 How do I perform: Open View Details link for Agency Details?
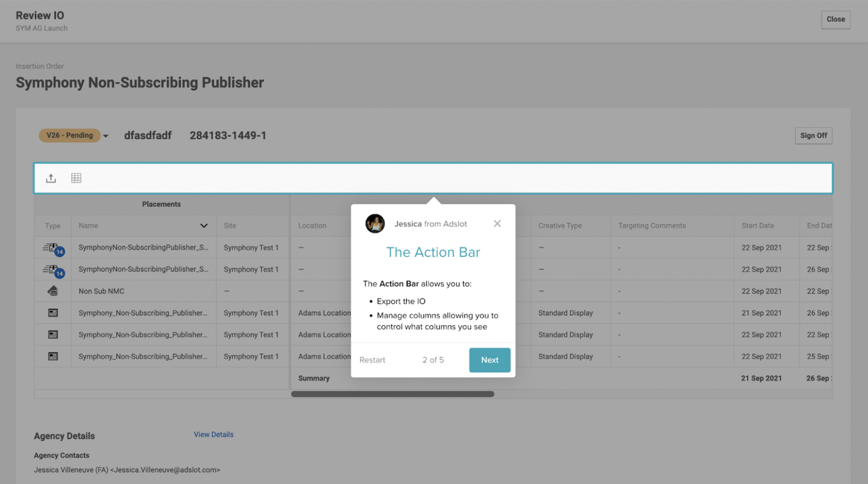coord(213,434)
